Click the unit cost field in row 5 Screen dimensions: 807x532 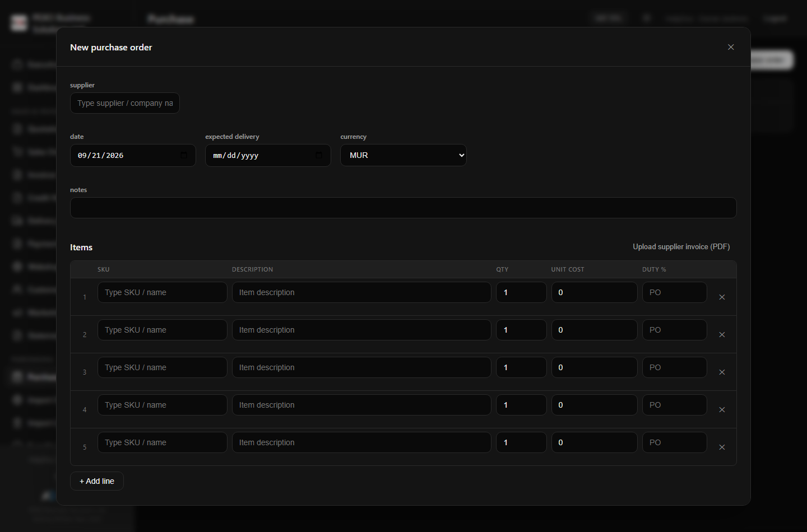(595, 442)
